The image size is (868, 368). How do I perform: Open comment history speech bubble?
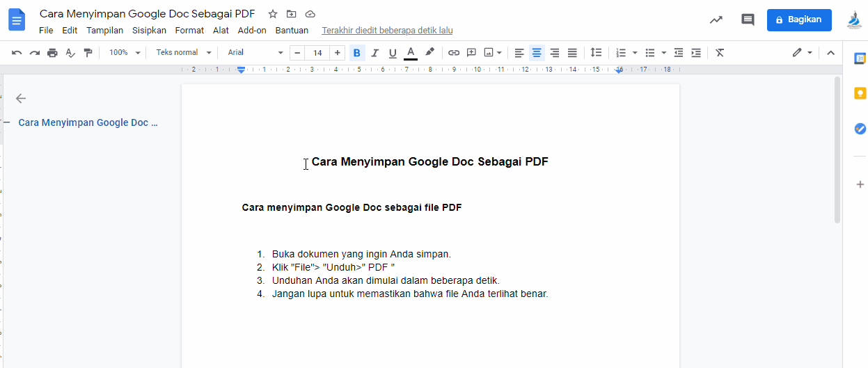pyautogui.click(x=748, y=20)
